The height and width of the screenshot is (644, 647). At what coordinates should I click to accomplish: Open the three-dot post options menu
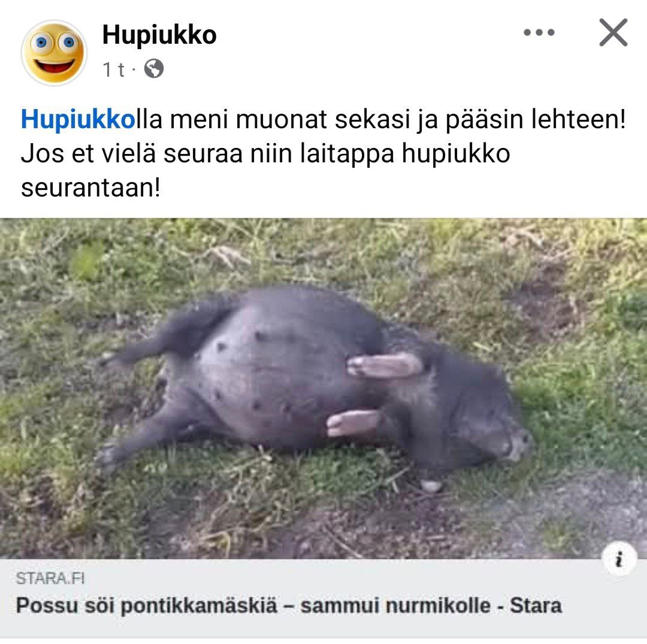click(539, 32)
